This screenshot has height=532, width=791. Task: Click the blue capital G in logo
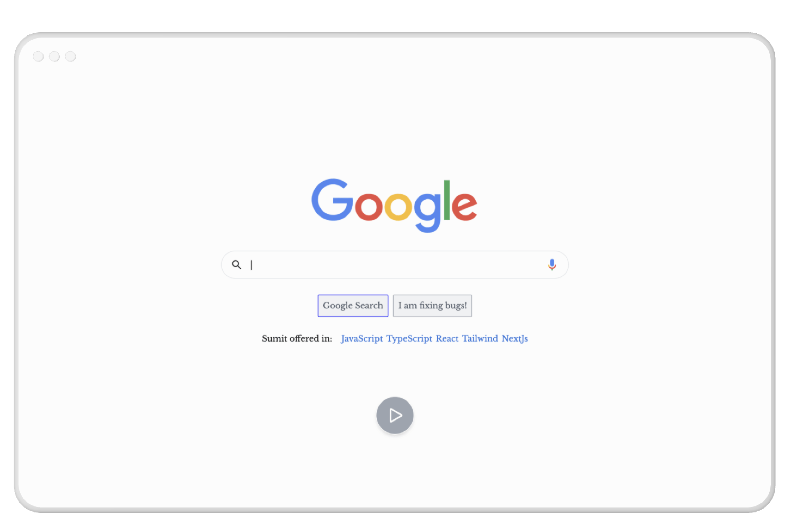[332, 200]
